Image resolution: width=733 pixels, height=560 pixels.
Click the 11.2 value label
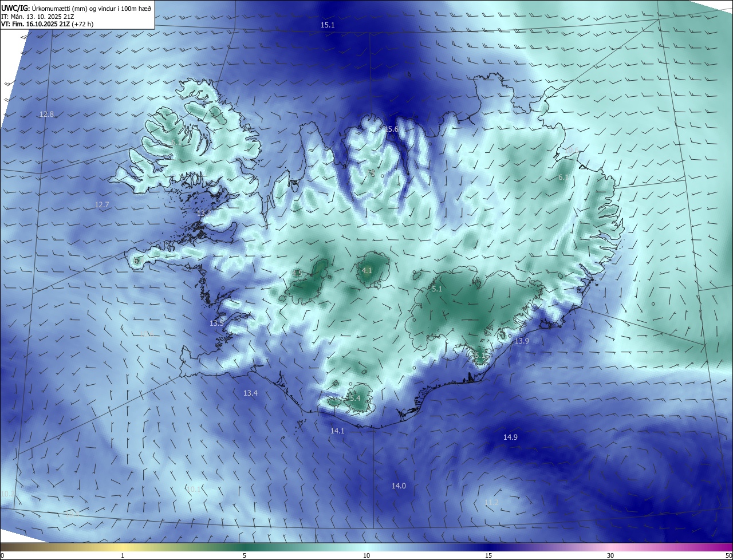(491, 503)
